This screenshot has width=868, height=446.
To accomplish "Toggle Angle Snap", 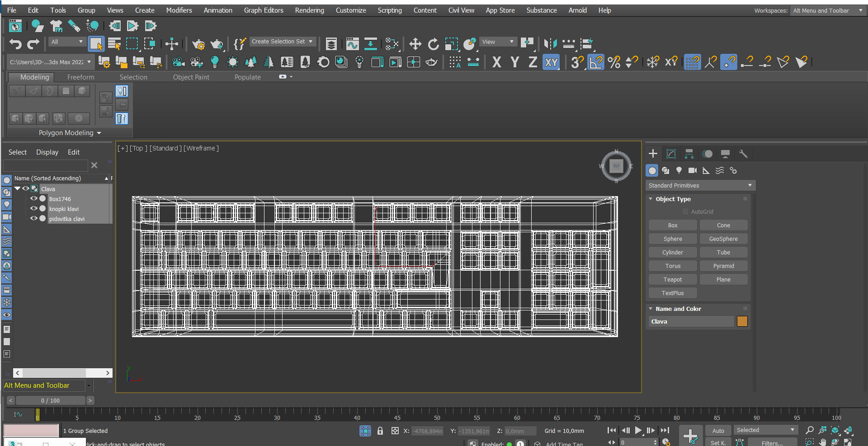I will [x=596, y=62].
